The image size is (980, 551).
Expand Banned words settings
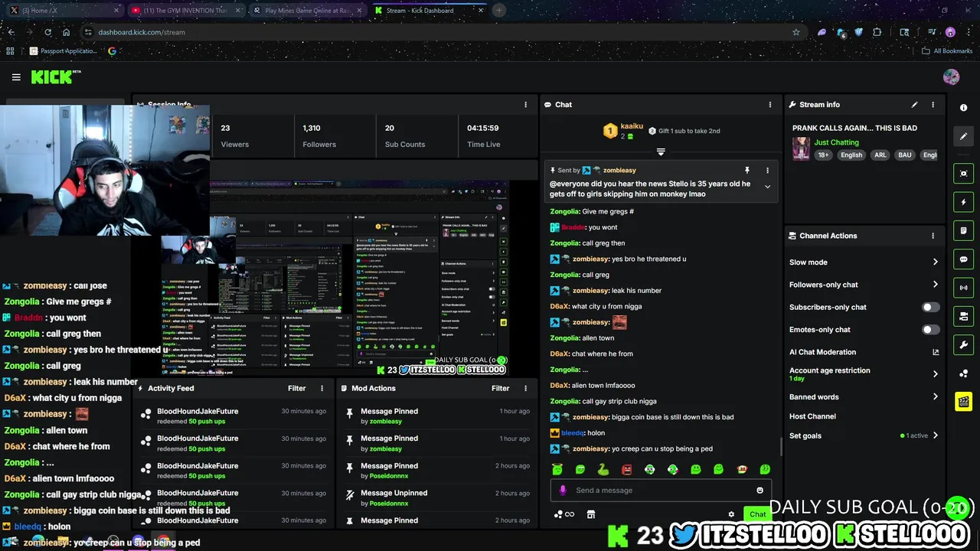(935, 397)
